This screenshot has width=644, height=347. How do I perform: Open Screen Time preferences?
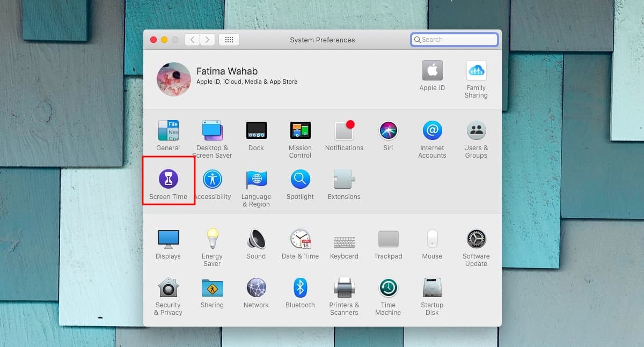(x=168, y=179)
